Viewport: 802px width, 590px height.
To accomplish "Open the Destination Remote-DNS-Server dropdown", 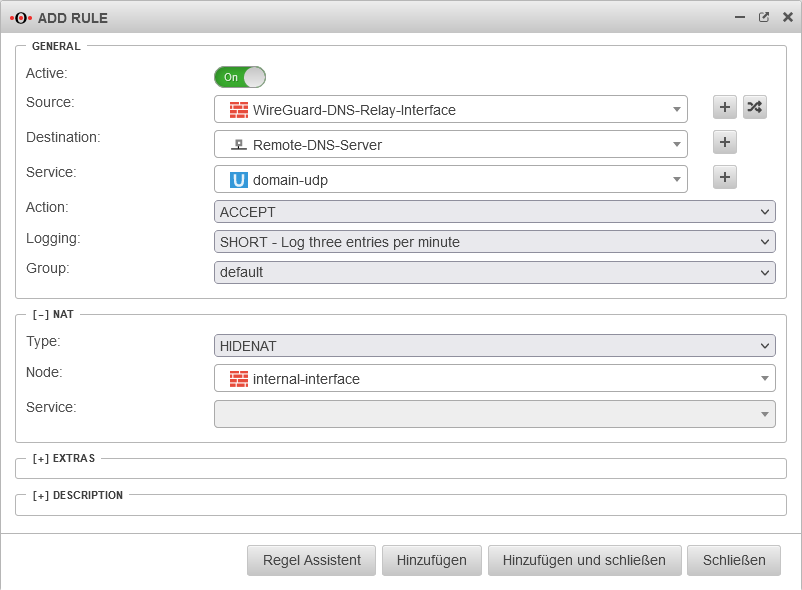I will pyautogui.click(x=450, y=145).
